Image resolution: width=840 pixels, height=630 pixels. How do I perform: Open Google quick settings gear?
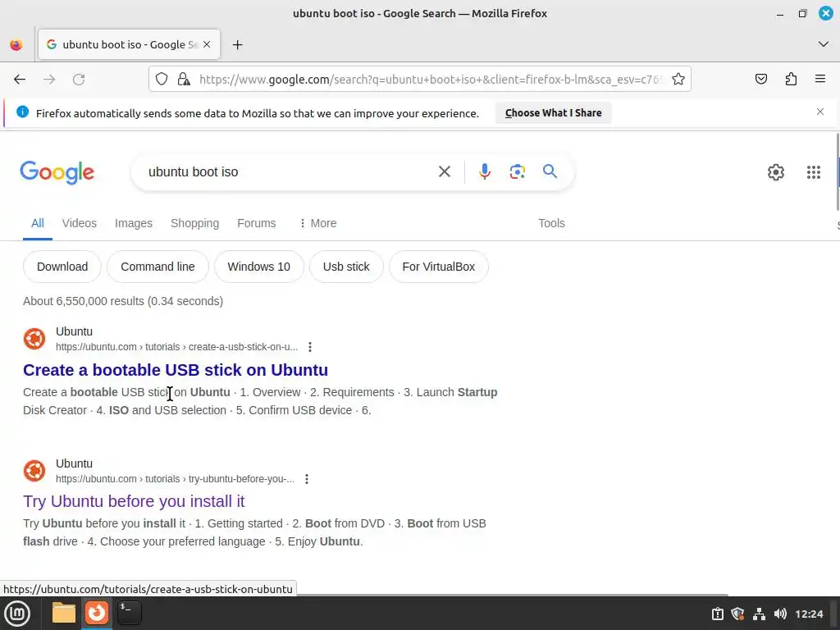point(775,172)
